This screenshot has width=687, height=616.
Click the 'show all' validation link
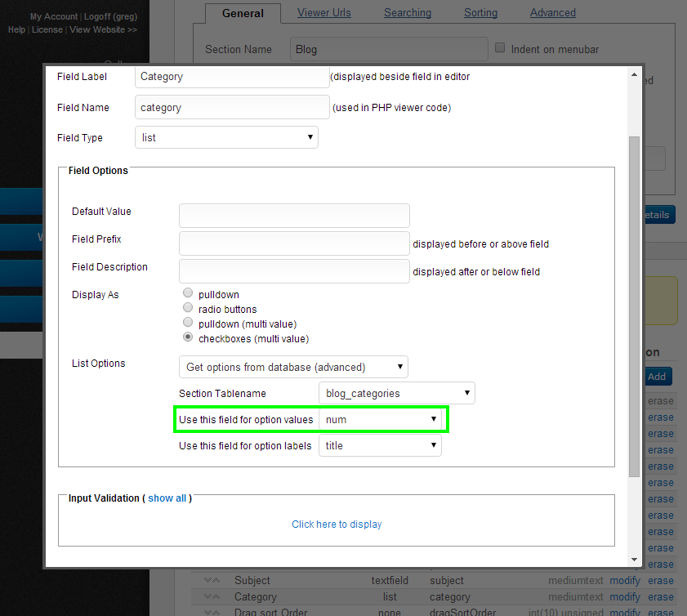pyautogui.click(x=167, y=498)
